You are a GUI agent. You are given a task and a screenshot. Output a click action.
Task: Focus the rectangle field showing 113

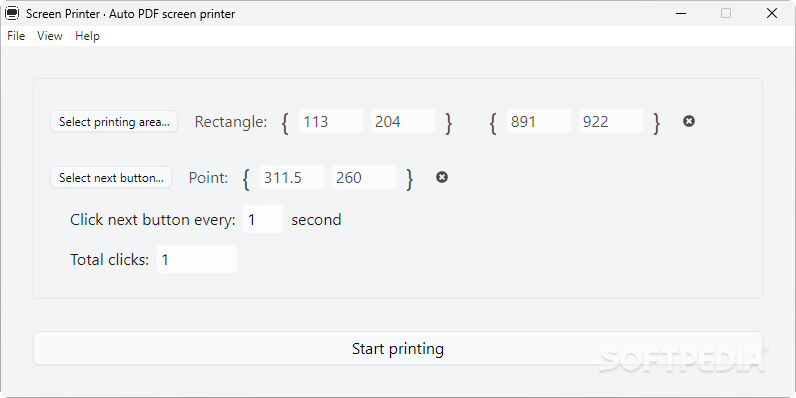point(331,121)
